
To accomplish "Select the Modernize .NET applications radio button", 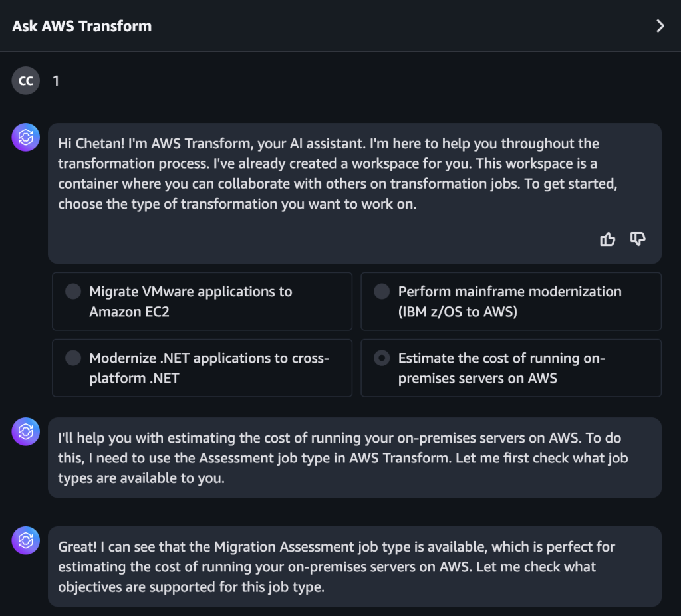I will 73,358.
